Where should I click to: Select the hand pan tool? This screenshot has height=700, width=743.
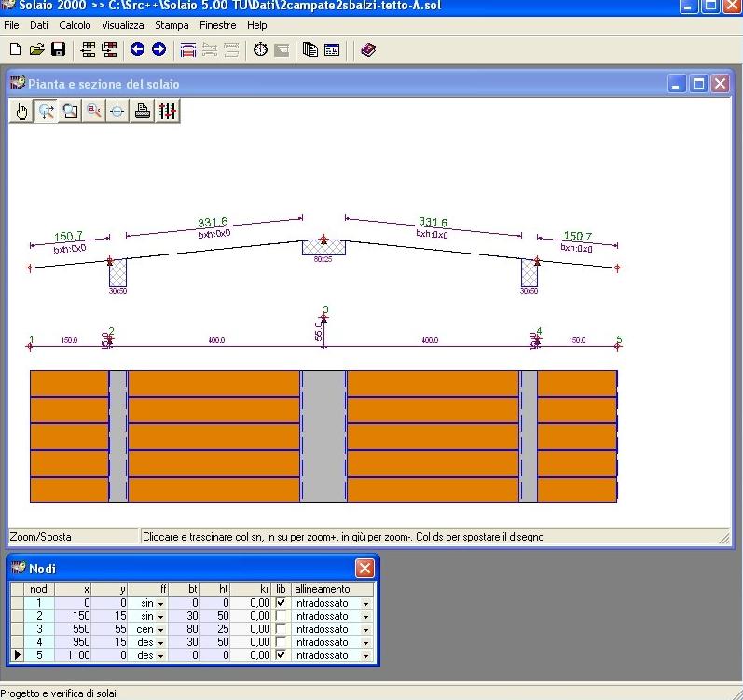point(21,112)
